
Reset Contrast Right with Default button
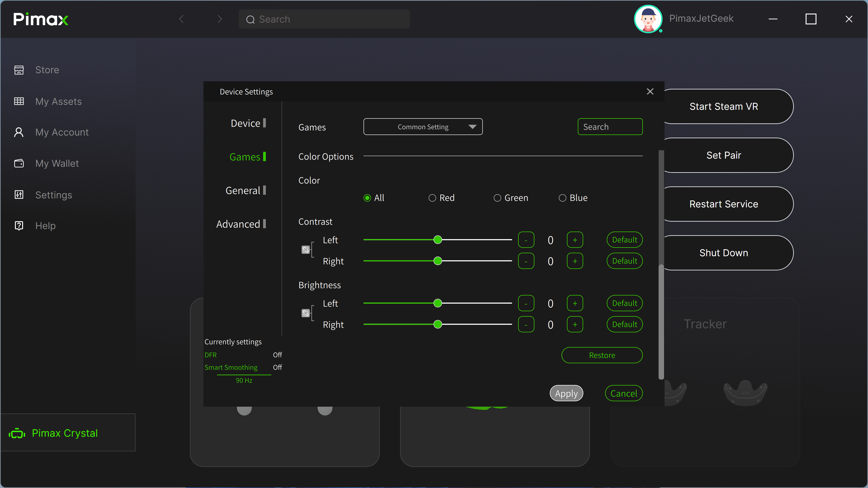625,261
